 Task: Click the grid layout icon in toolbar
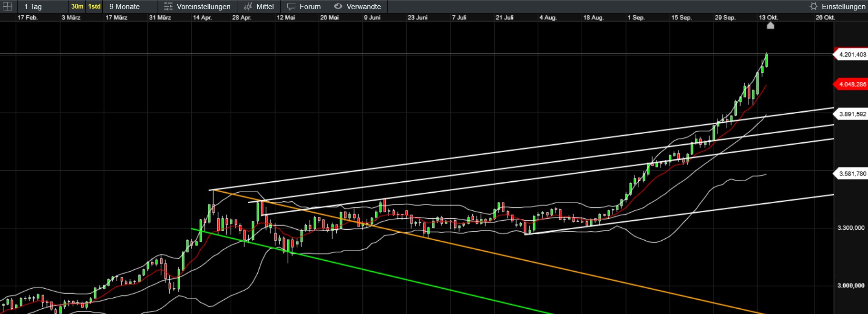pos(8,6)
